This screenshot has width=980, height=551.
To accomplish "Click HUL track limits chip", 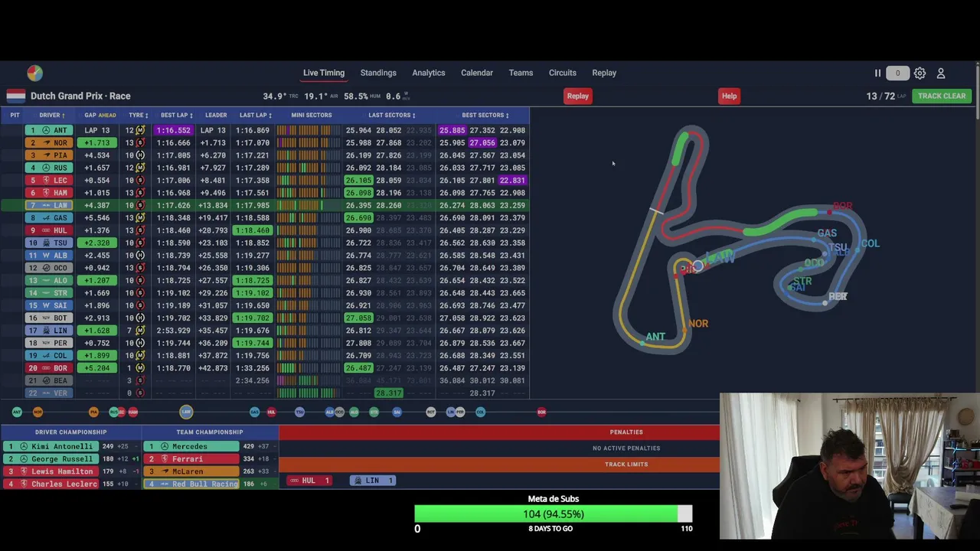I will (x=309, y=481).
